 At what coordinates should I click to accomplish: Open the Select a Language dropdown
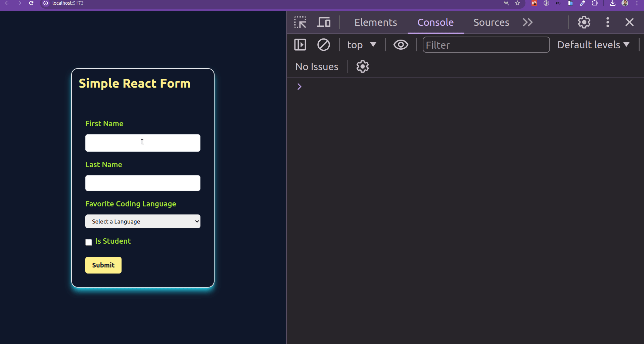tap(143, 222)
